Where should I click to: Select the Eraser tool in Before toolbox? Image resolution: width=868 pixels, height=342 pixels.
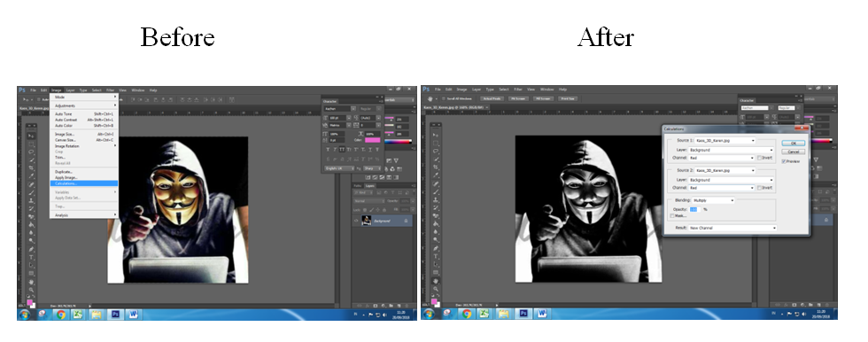pyautogui.click(x=31, y=216)
